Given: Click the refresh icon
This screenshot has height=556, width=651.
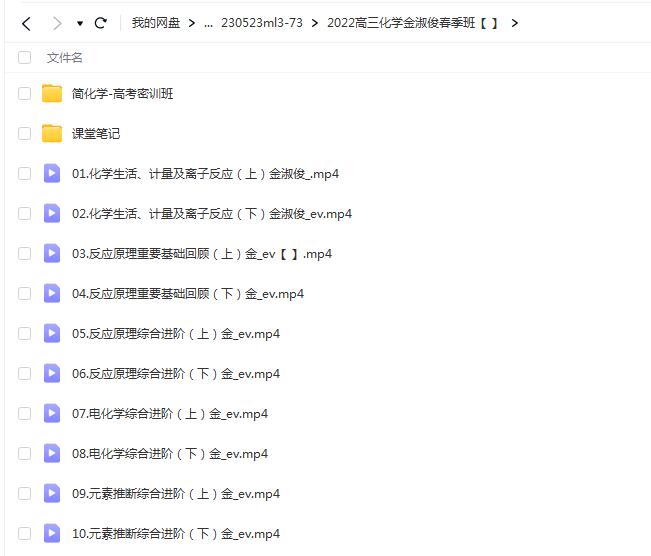Looking at the screenshot, I should (x=100, y=23).
